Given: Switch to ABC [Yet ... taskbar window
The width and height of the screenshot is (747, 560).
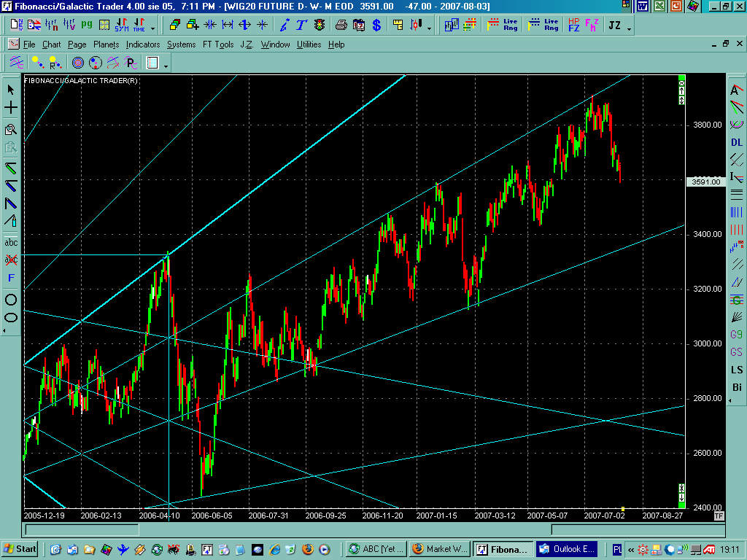Looking at the screenshot, I should tap(376, 549).
